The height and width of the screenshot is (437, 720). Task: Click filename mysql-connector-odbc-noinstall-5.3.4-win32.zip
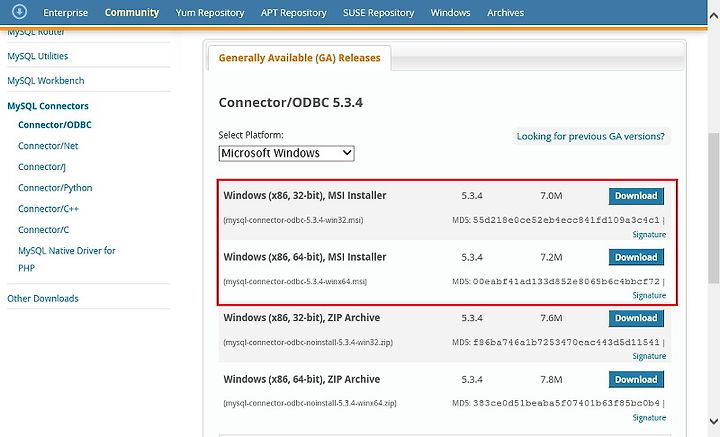308,342
